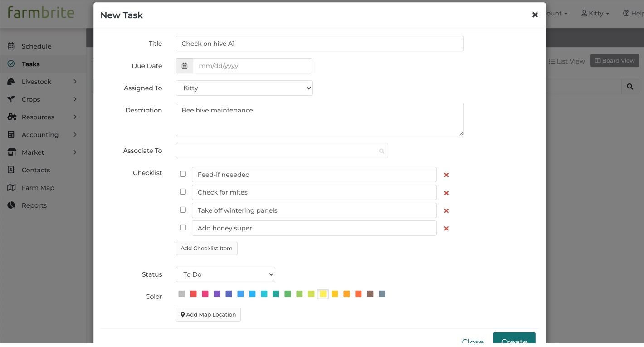The height and width of the screenshot is (347, 644).
Task: Click the Reports pie chart icon
Action: click(x=11, y=205)
